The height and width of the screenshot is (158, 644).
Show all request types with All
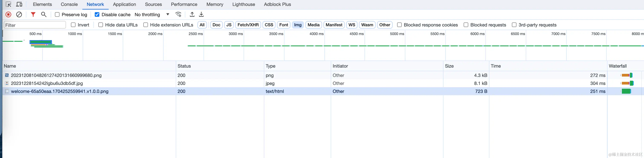tap(202, 25)
